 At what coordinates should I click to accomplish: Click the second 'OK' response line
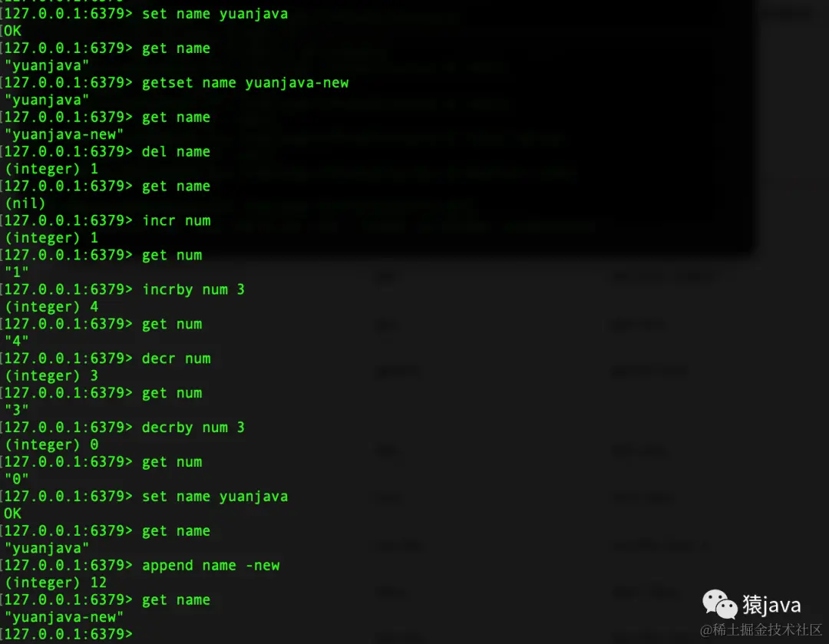(x=13, y=514)
